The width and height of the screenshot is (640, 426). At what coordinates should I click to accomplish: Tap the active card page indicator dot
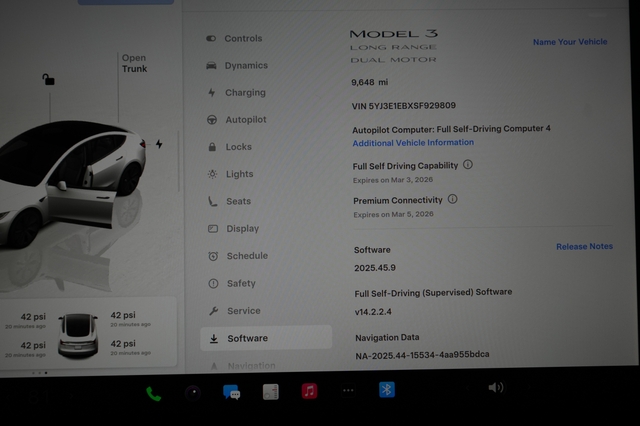[x=46, y=373]
